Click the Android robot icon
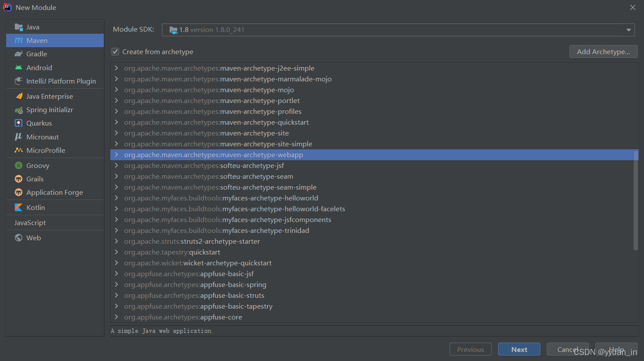This screenshot has height=361, width=644. (x=19, y=68)
